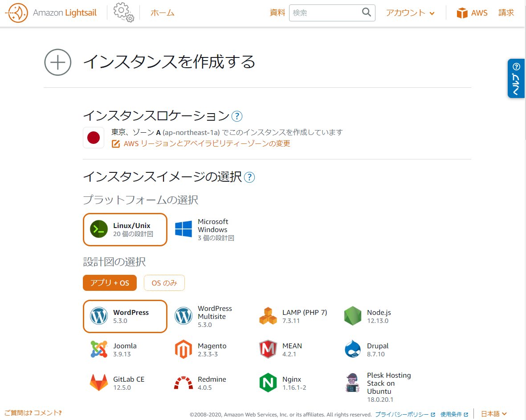Click the WordPress Multisite logo icon

[183, 316]
